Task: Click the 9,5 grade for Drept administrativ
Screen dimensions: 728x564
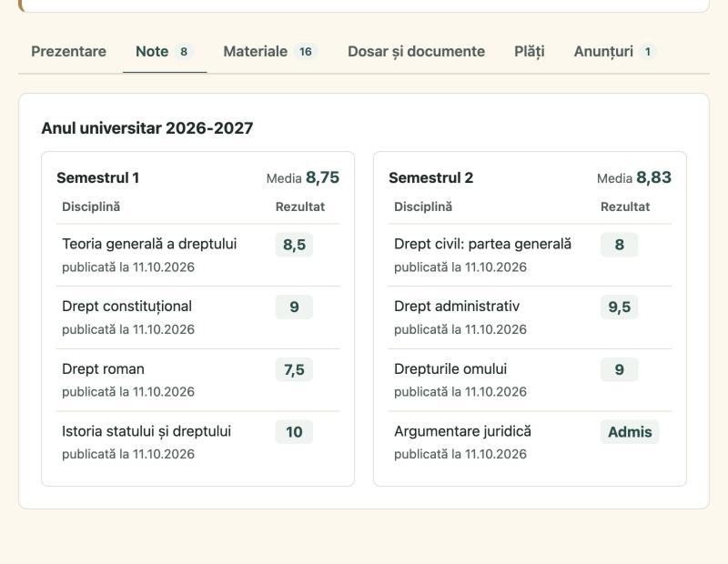Action: tap(620, 307)
